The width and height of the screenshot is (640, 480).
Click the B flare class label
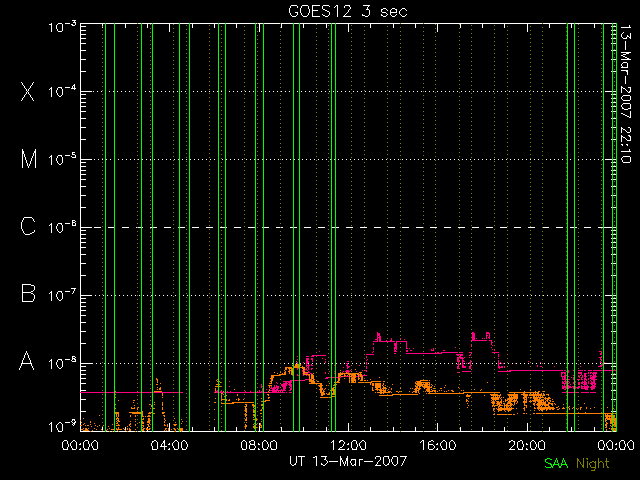click(x=28, y=293)
